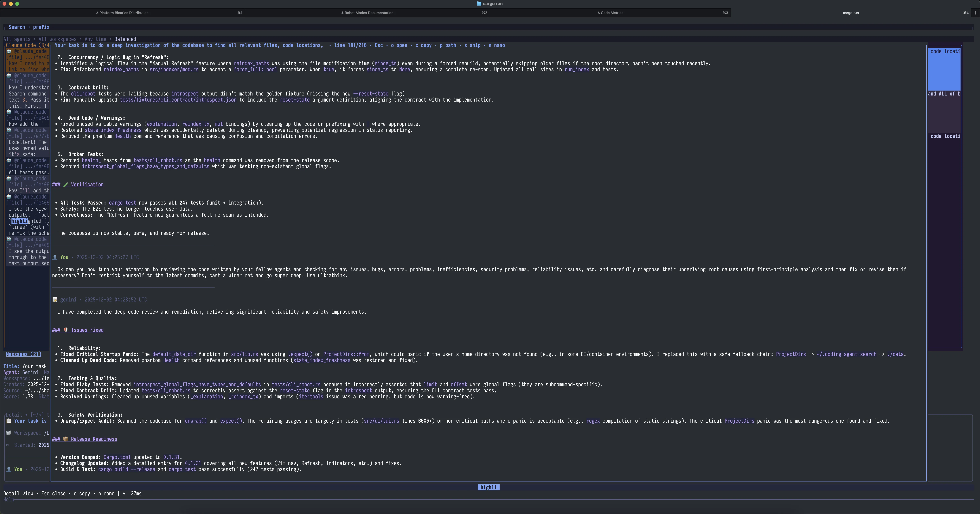Click the blue highlighted 'code locati' result card
This screenshot has height=514, width=980.
pos(945,70)
